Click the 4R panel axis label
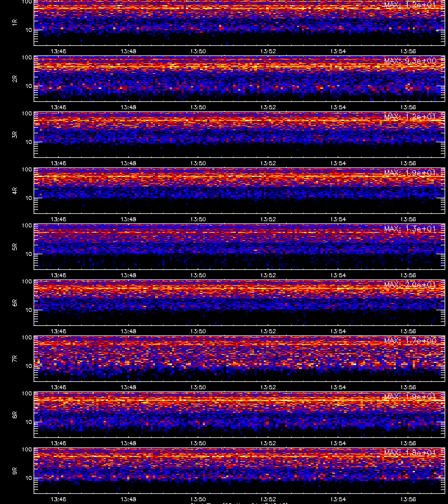This screenshot has height=504, width=448. (15, 190)
